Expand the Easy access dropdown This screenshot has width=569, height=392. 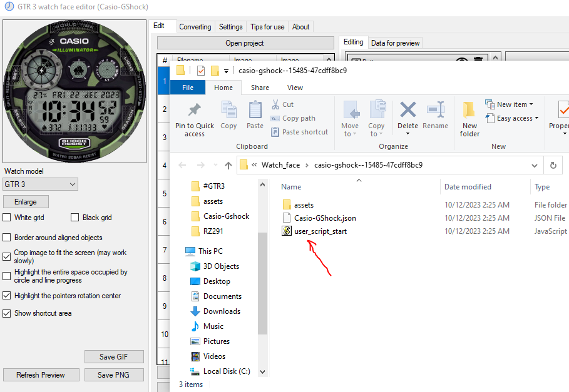511,118
